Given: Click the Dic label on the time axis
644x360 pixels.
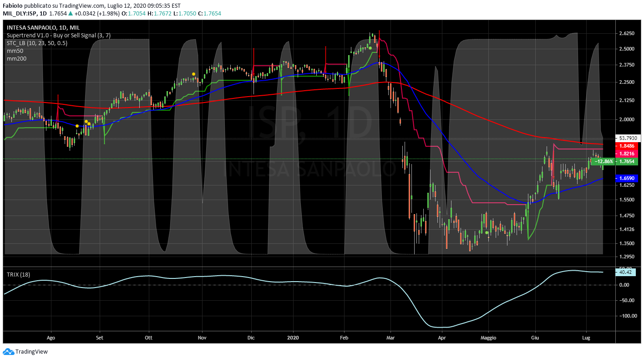Looking at the screenshot, I should tap(251, 338).
